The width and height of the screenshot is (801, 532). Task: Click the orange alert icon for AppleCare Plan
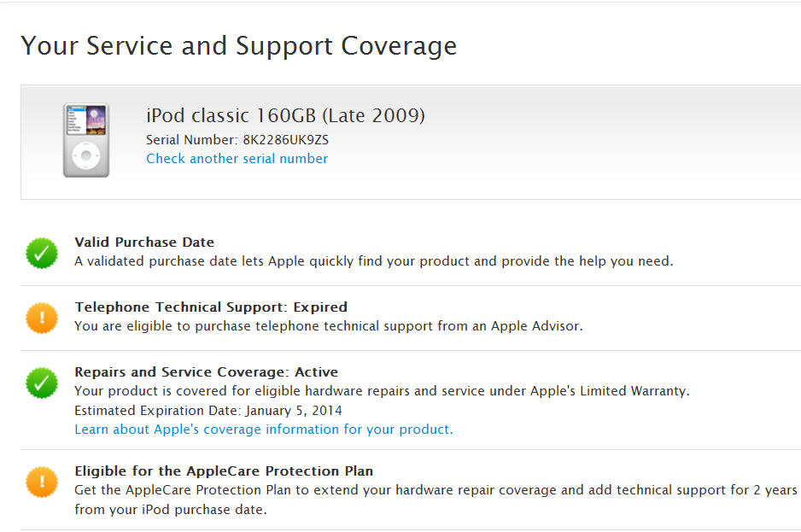pos(41,482)
